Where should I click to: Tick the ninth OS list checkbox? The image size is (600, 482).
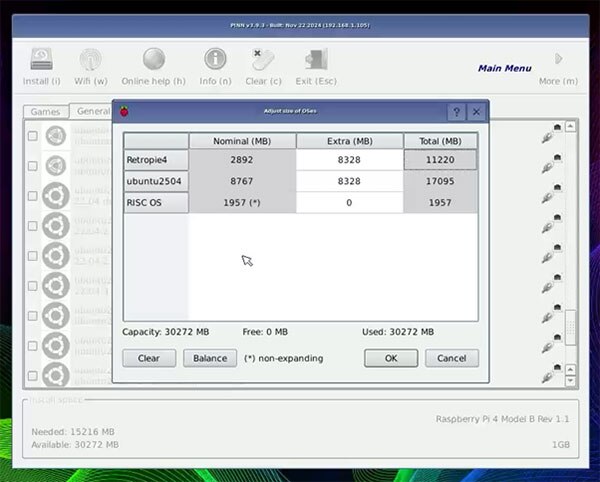click(x=33, y=376)
